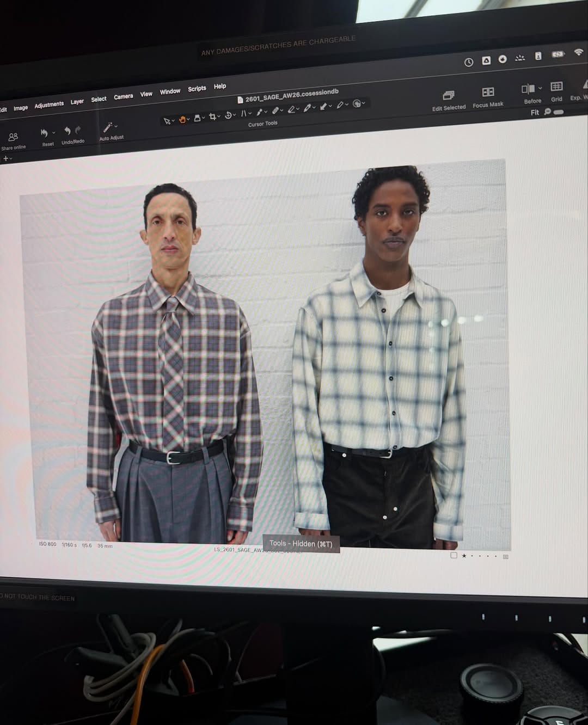This screenshot has width=588, height=725.
Task: Select the Keystone tool
Action: (244, 113)
